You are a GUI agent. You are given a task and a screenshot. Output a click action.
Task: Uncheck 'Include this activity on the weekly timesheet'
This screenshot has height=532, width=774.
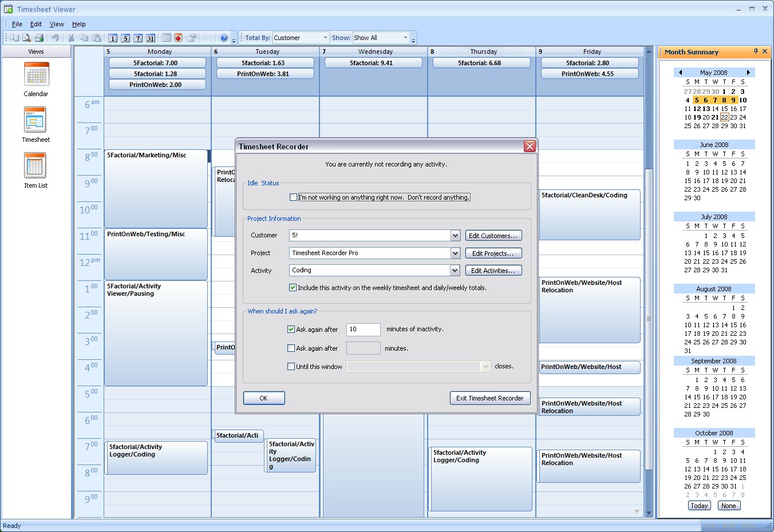[x=293, y=288]
